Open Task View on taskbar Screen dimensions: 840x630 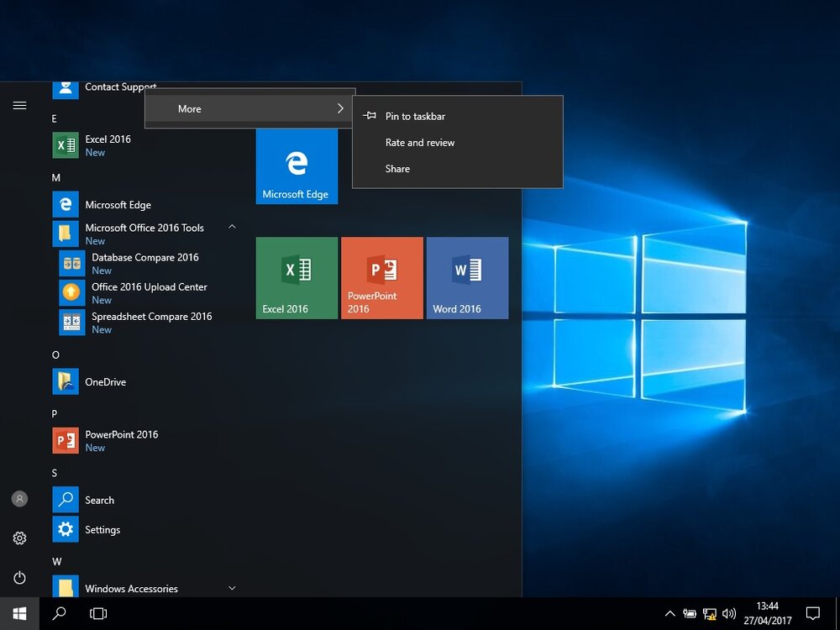98,613
